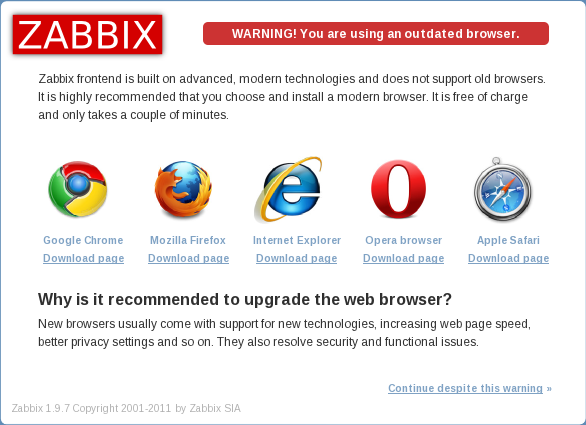The width and height of the screenshot is (586, 425).
Task: Click the Zabbix 1.9.7 copyright footer text
Action: pyautogui.click(x=126, y=408)
